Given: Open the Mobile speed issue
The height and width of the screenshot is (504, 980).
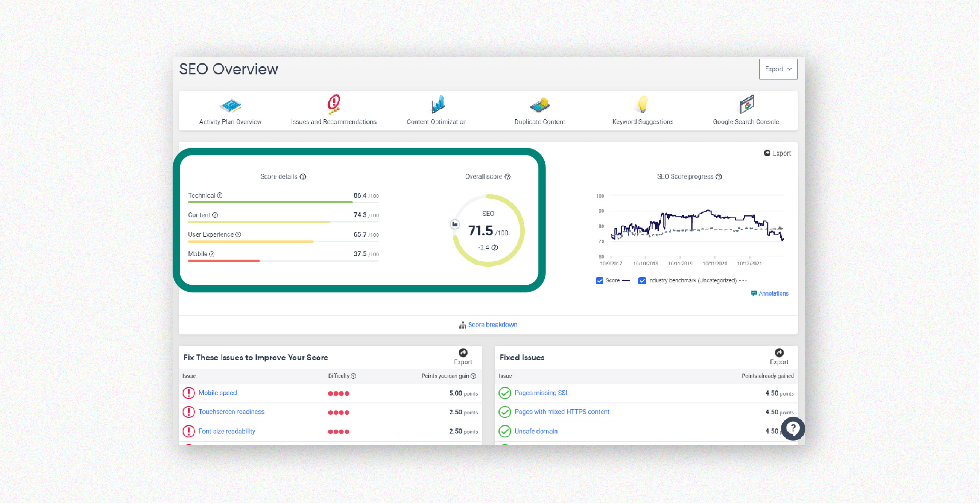Looking at the screenshot, I should pyautogui.click(x=218, y=393).
